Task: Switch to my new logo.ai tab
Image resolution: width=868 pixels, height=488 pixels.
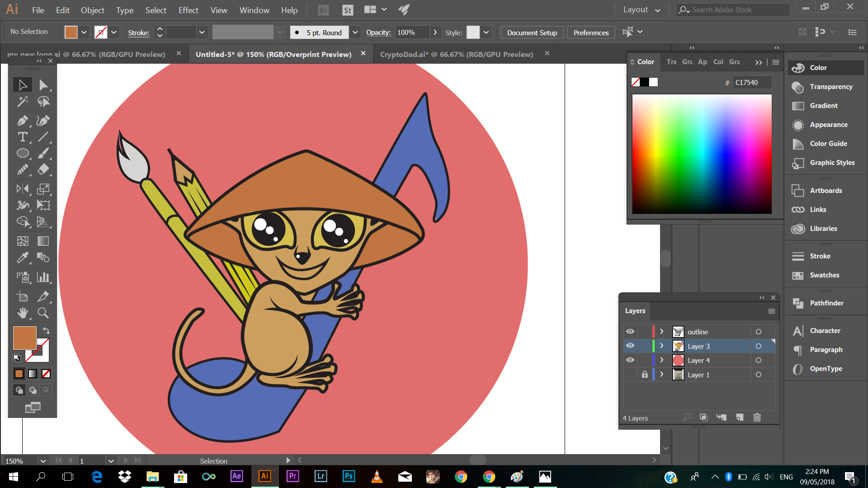Action: (86, 54)
